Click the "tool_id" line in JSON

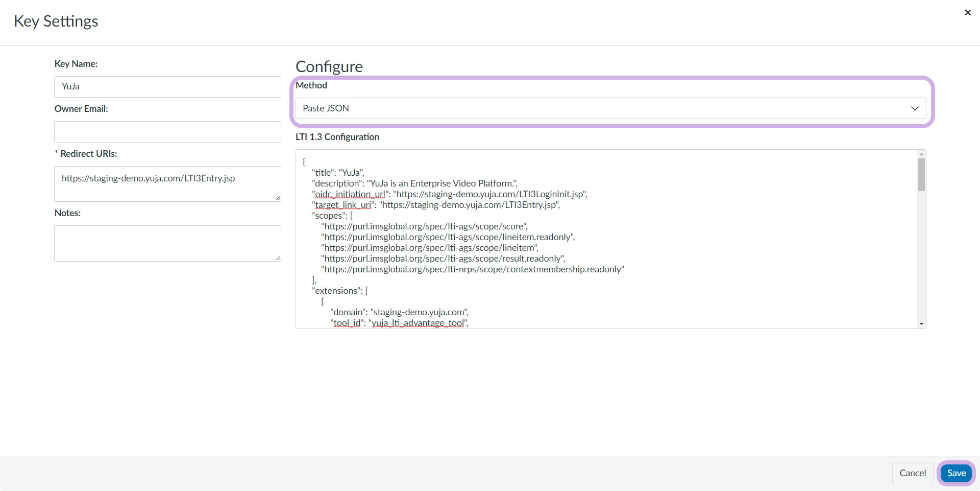click(x=399, y=323)
